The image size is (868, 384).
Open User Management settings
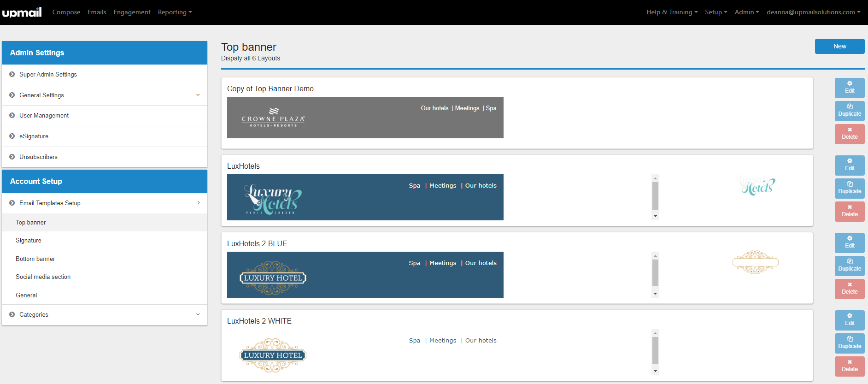point(105,115)
